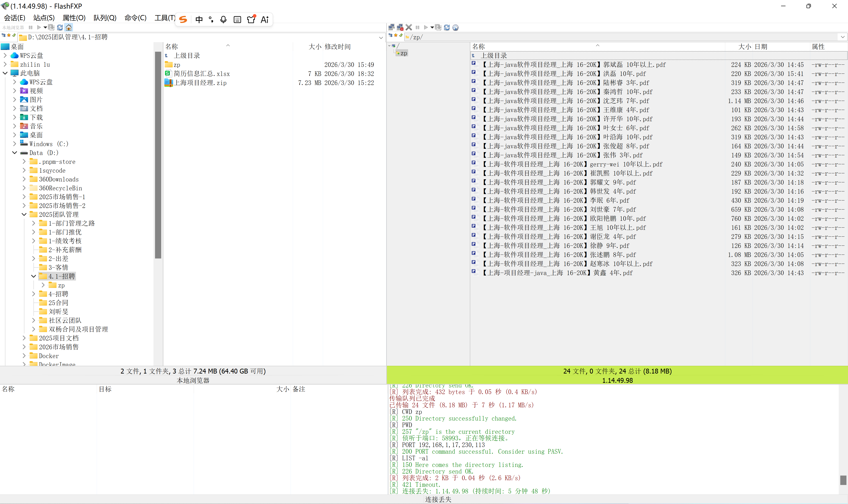Open the 队列(Q) menu
This screenshot has height=504, width=848.
tap(105, 18)
